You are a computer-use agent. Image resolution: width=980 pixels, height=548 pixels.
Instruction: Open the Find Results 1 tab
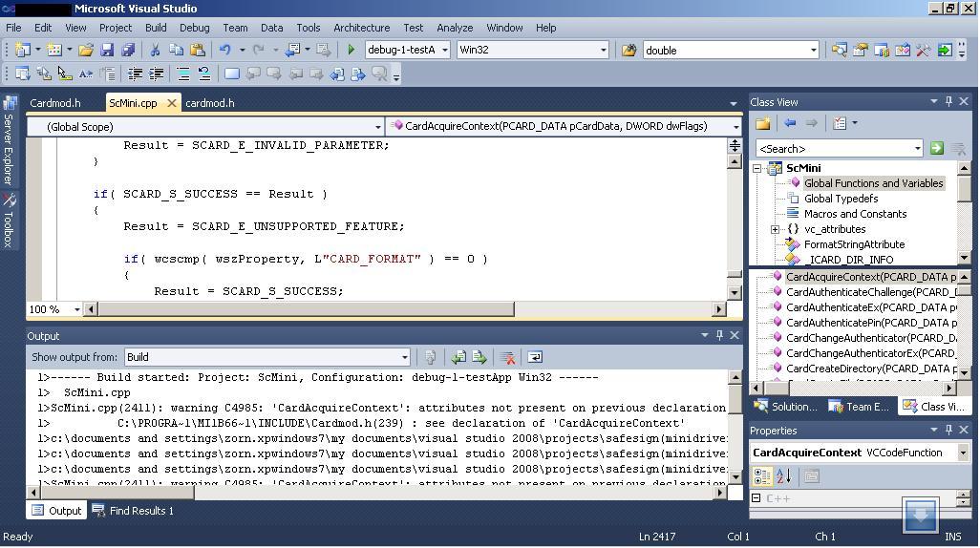click(133, 511)
